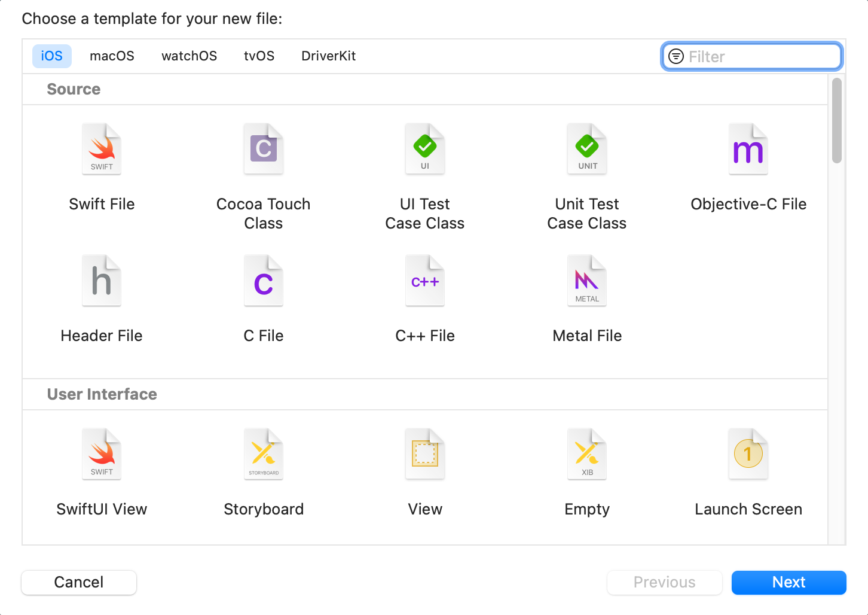Click the "Metal File" label

pyautogui.click(x=587, y=336)
